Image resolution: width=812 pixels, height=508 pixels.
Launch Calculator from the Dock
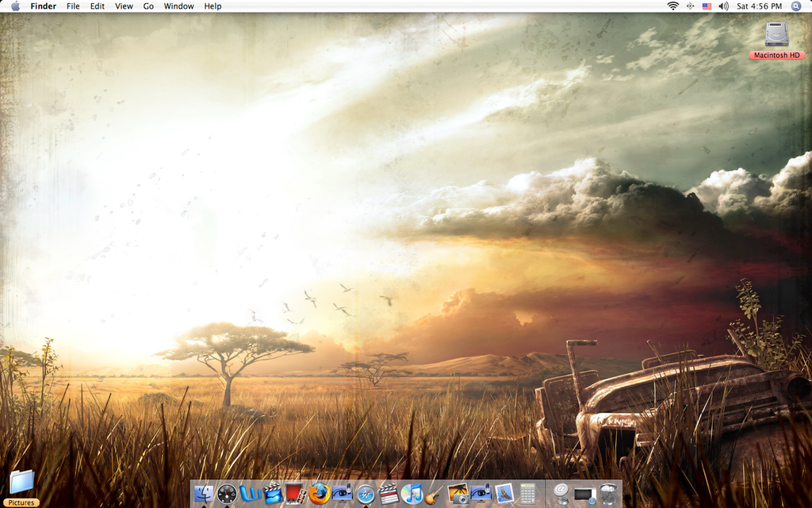[x=527, y=494]
